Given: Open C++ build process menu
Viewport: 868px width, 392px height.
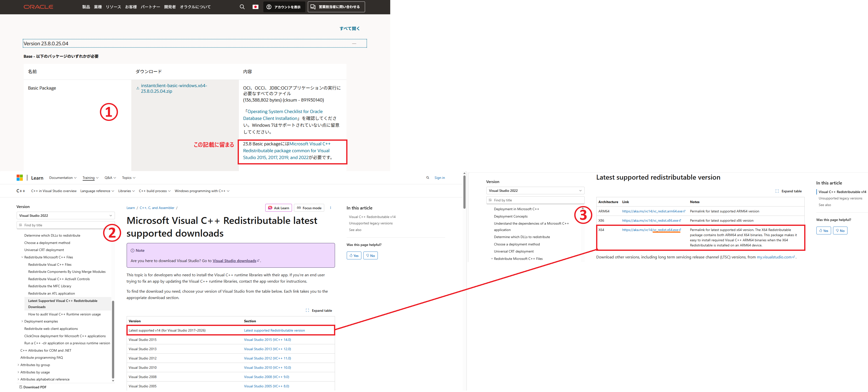Looking at the screenshot, I should pos(154,191).
